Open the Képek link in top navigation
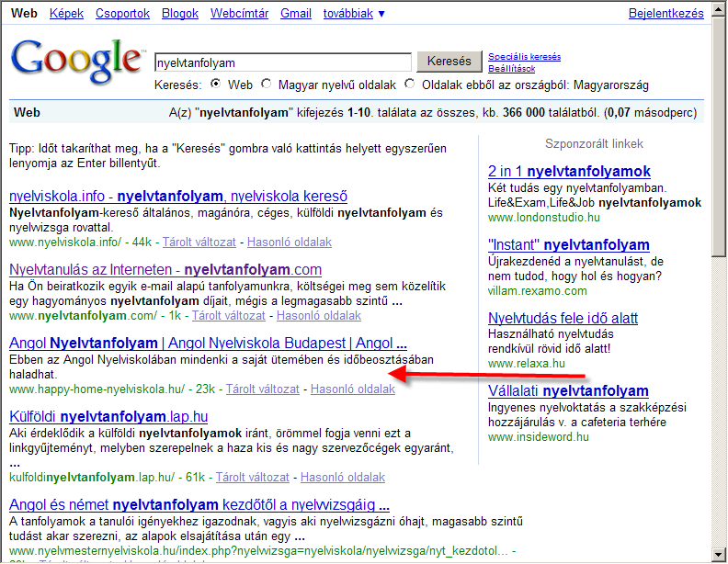Screen dimensions: 728x564 point(66,14)
